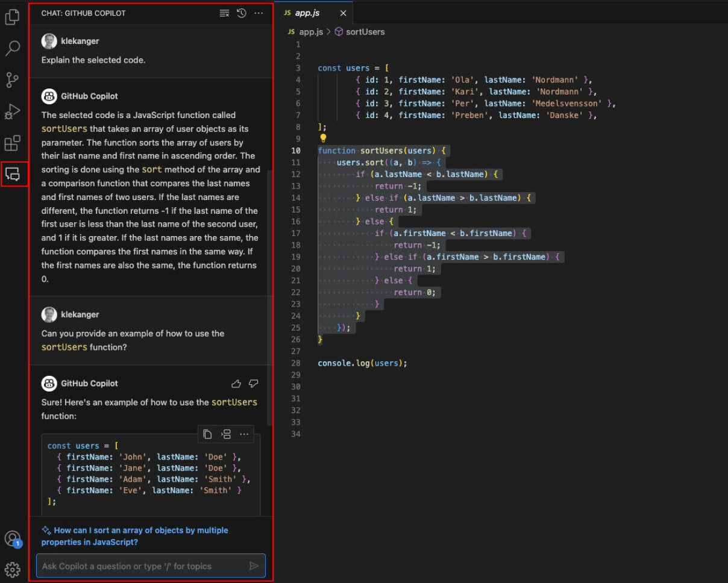Click line number 34 in the gutter
Image resolution: width=728 pixels, height=583 pixels.
point(295,434)
